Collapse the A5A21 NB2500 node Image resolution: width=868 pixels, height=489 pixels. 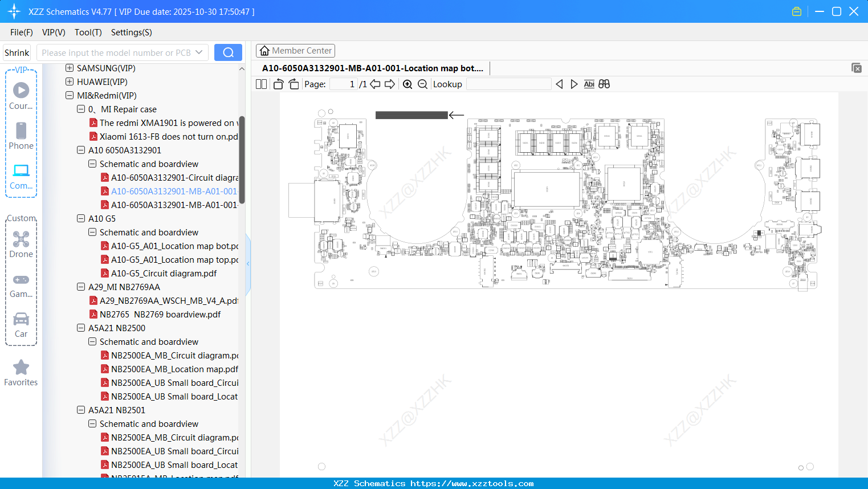[81, 328]
